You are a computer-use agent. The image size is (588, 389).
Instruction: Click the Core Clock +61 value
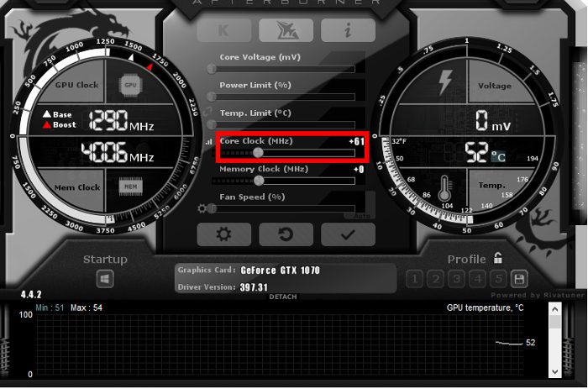[357, 141]
